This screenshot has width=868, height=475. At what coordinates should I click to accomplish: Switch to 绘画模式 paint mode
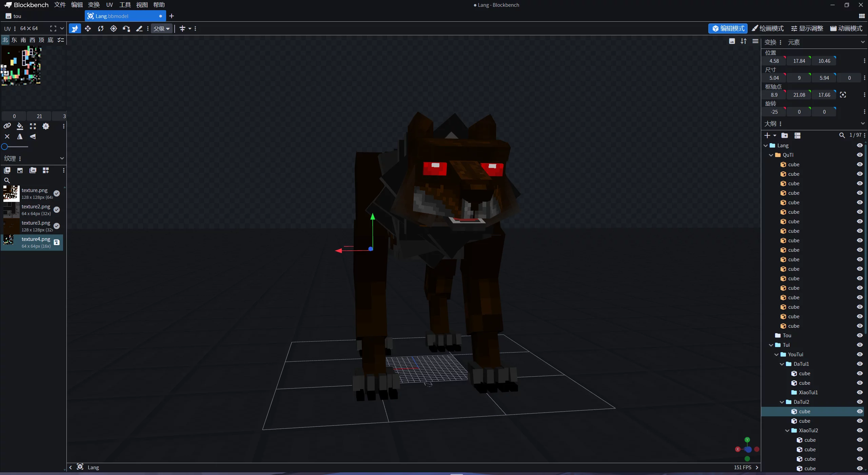pos(768,28)
